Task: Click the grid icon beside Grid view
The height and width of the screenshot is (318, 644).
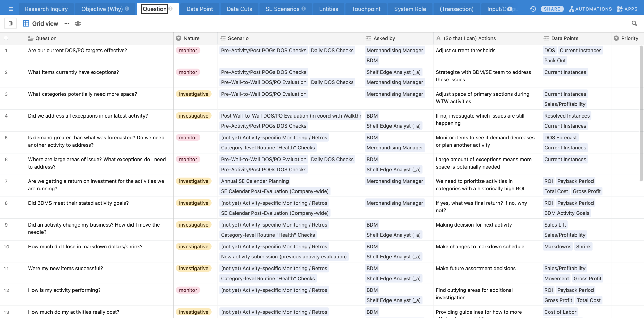Action: coord(26,23)
